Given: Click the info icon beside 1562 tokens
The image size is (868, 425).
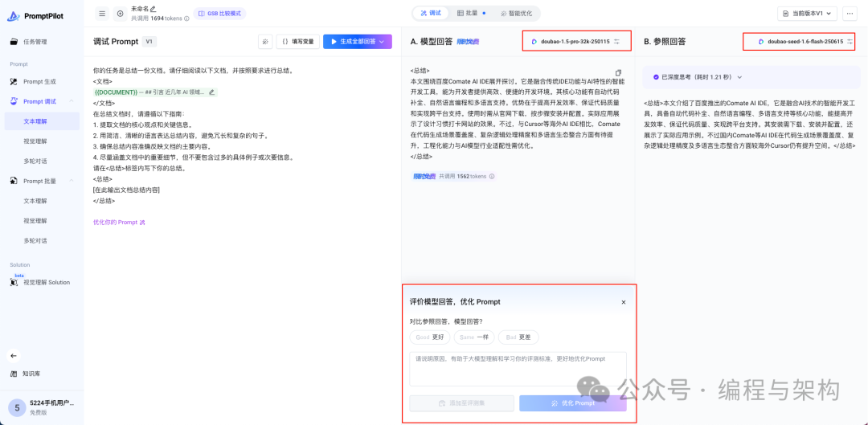Looking at the screenshot, I should [x=491, y=177].
